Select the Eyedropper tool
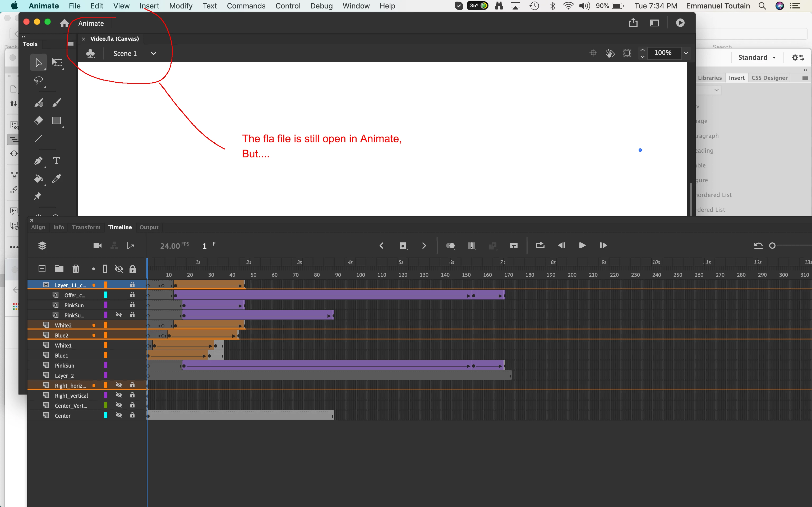812x507 pixels. click(x=56, y=179)
